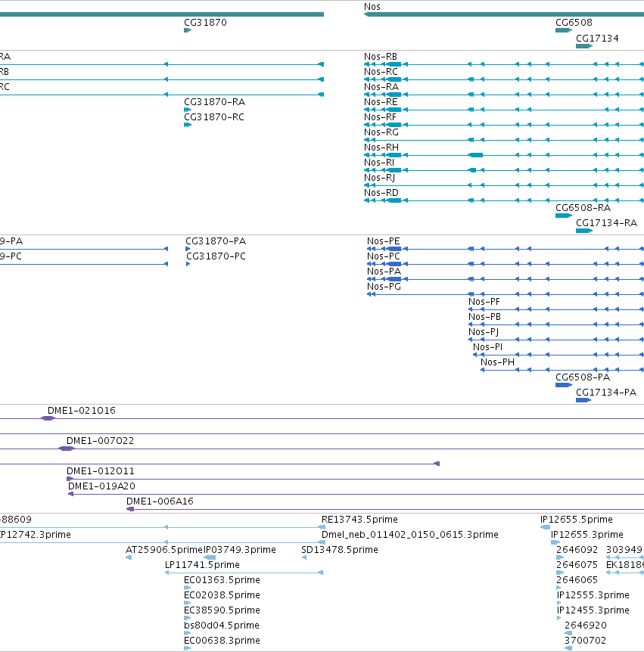Select the EC02038.5prime label
Image resolution: width=644 pixels, height=652 pixels.
[x=222, y=595]
